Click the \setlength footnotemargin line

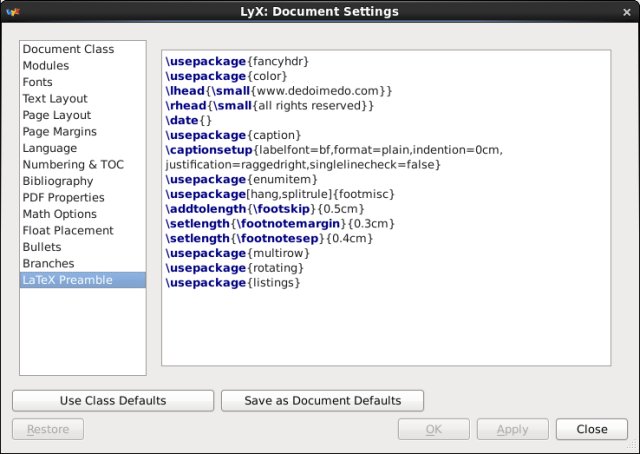[x=280, y=223]
